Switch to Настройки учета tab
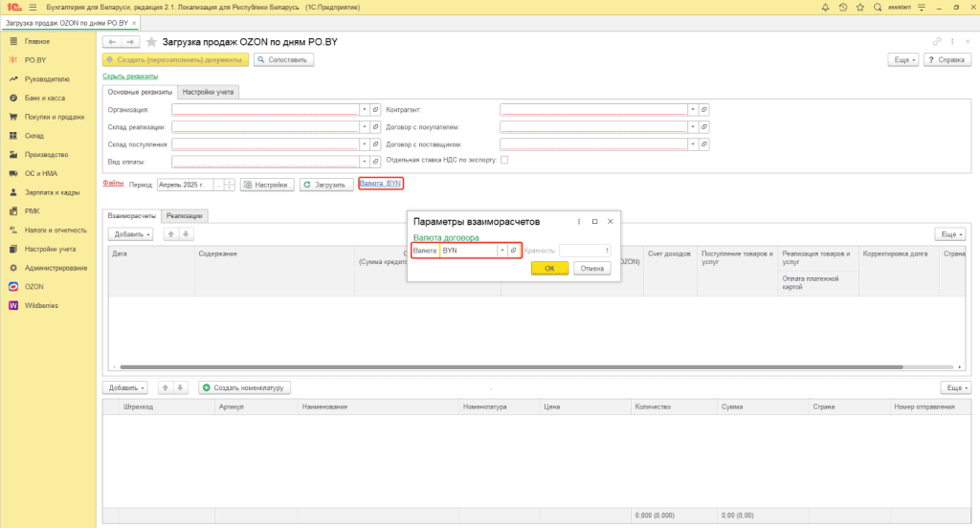This screenshot has width=980, height=528. [x=208, y=92]
